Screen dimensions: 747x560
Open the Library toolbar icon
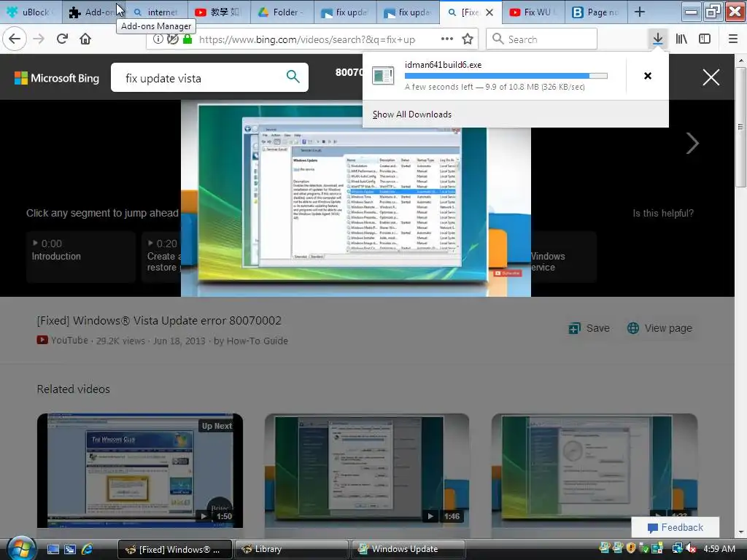pyautogui.click(x=681, y=39)
